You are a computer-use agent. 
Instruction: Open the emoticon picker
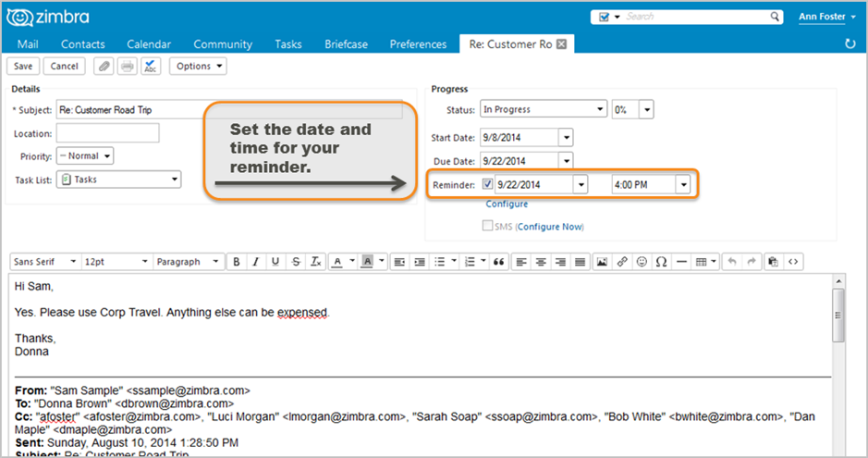tap(642, 262)
